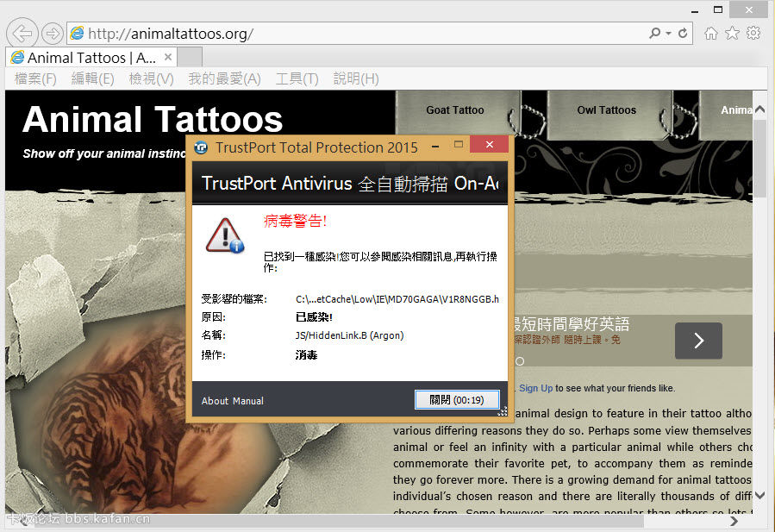Open the 檔案(F) menu
The width and height of the screenshot is (775, 532).
pyautogui.click(x=35, y=78)
